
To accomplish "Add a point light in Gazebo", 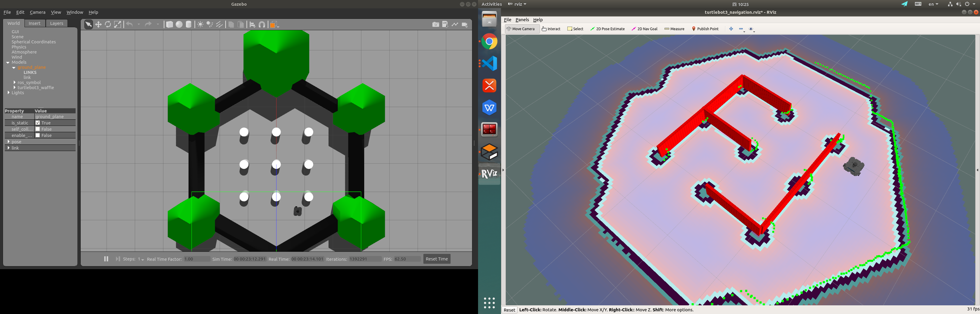I will [x=200, y=24].
